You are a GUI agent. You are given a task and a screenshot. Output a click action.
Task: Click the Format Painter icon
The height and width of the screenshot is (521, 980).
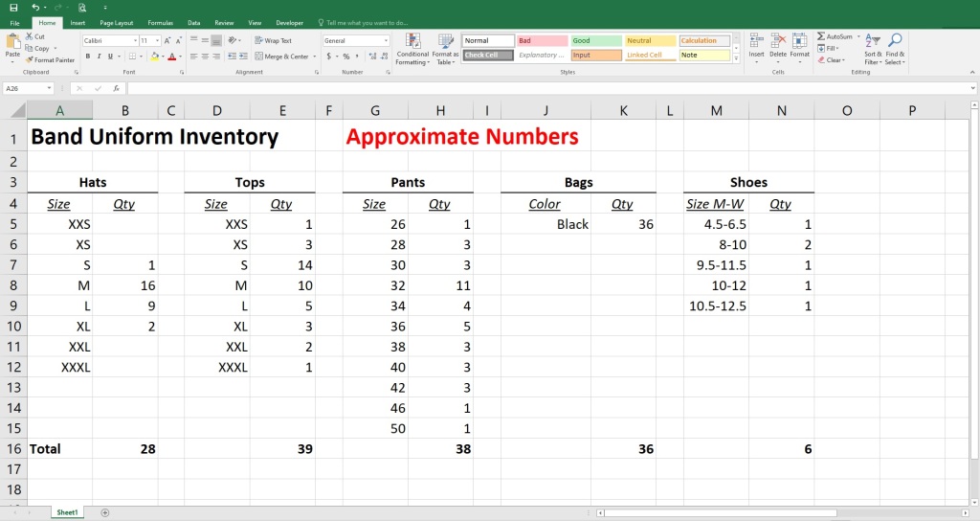tap(31, 60)
